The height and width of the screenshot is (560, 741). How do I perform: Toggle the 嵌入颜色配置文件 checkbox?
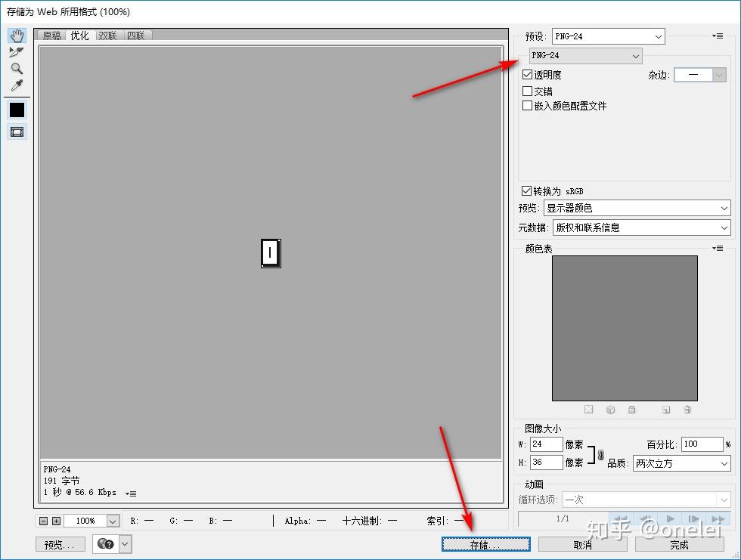527,106
